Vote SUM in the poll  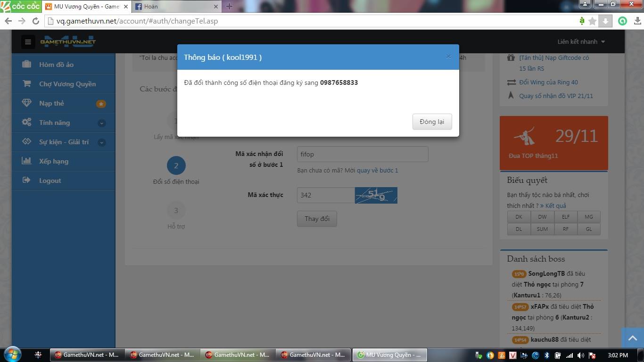[542, 229]
